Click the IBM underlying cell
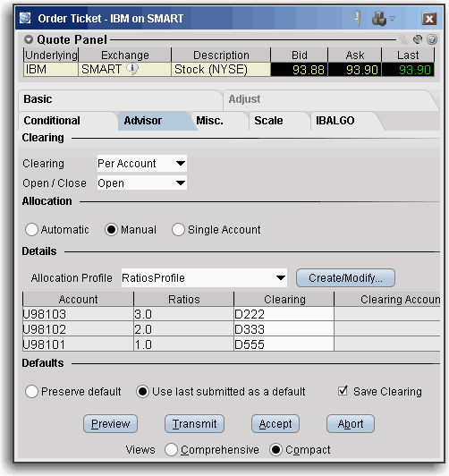 tap(51, 69)
